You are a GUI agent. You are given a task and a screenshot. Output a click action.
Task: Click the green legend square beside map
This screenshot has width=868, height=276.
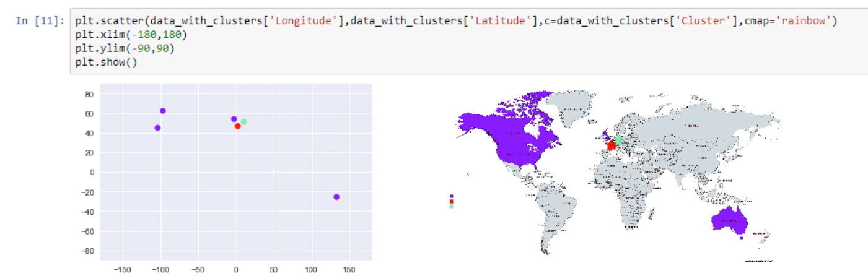point(452,206)
